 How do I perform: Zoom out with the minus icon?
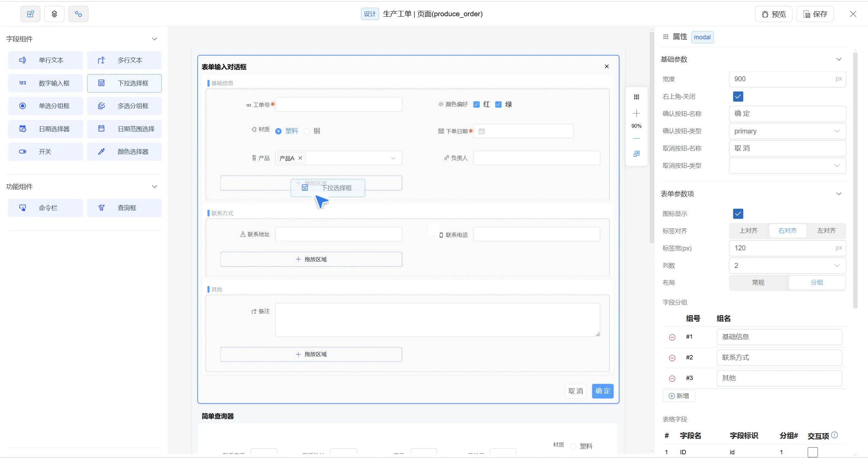click(636, 138)
